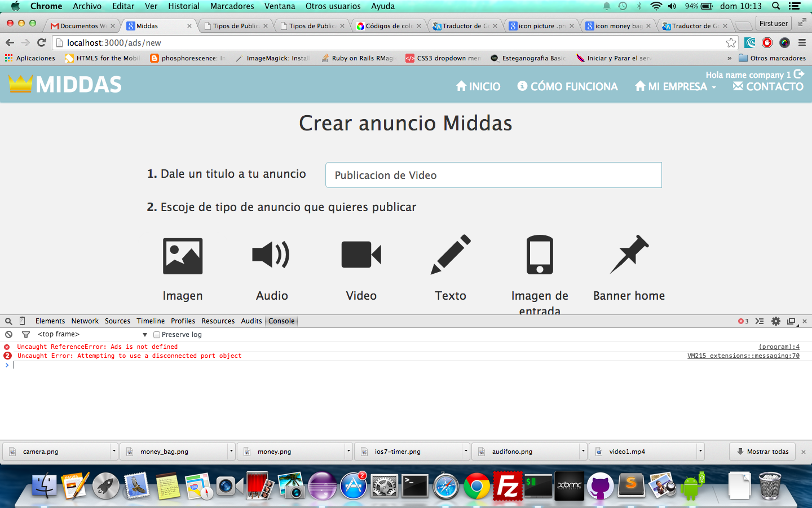Open the GitHub app from the Dock
Image resolution: width=812 pixels, height=508 pixels.
[600, 486]
